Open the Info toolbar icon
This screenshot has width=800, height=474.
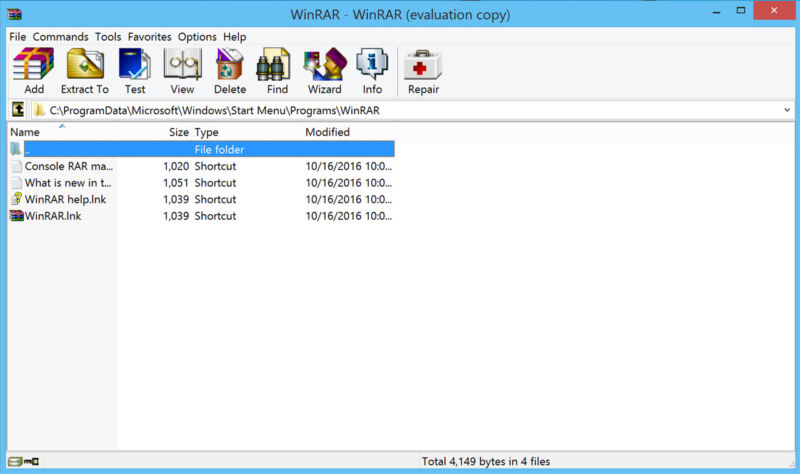pyautogui.click(x=372, y=64)
